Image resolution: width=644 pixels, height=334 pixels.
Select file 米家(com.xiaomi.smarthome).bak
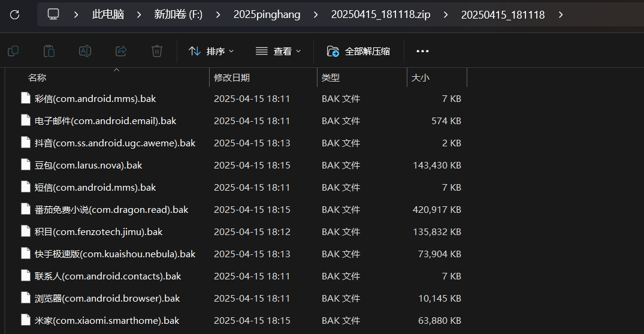click(x=107, y=320)
